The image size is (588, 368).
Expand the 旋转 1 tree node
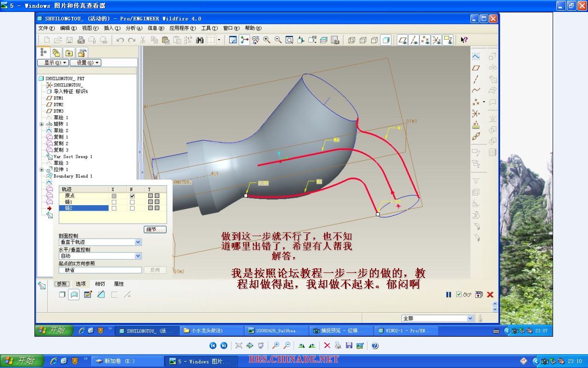[x=41, y=124]
